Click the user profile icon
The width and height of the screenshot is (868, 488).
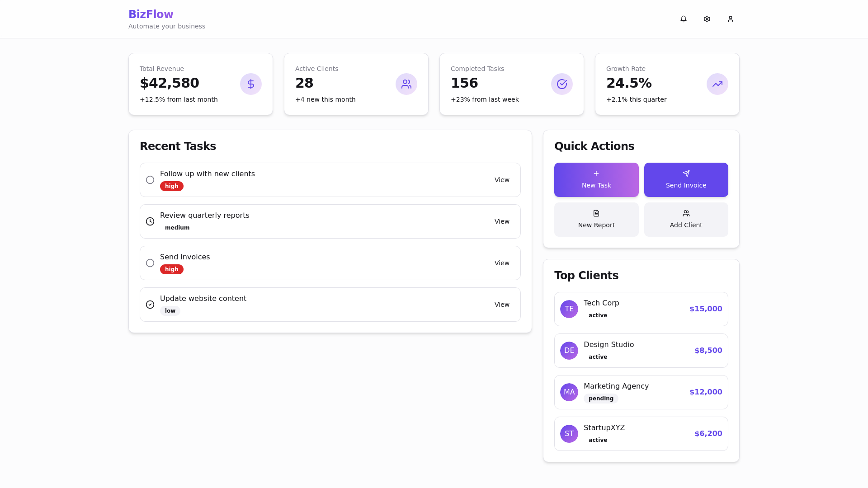[730, 19]
